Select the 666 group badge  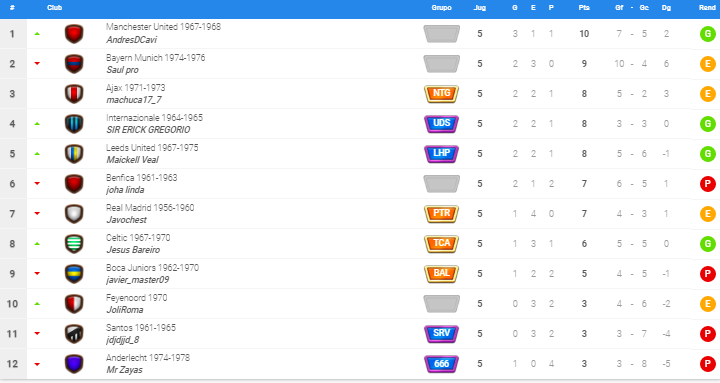pos(441,364)
